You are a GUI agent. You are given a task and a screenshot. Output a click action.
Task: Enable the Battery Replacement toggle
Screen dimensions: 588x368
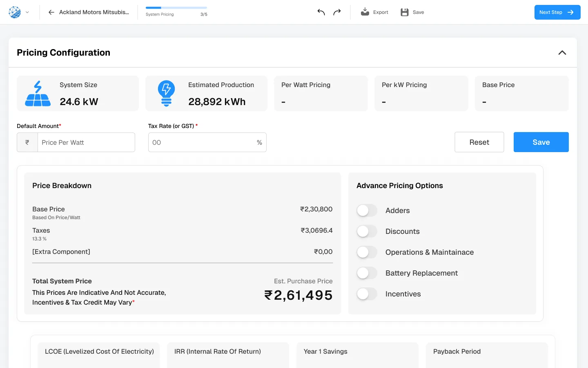367,273
